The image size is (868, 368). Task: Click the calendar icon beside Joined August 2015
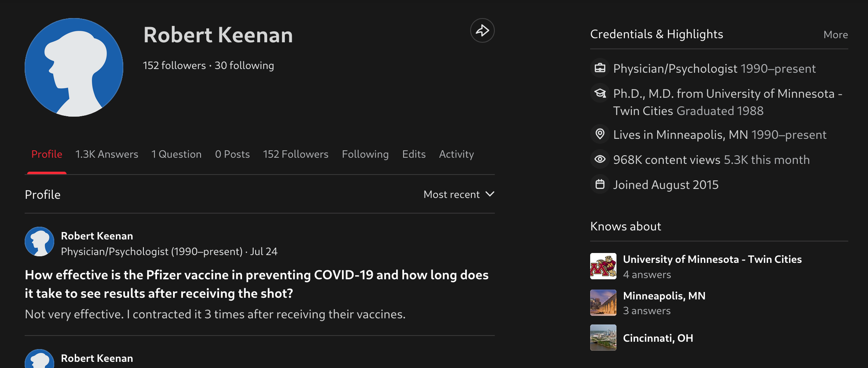pyautogui.click(x=600, y=184)
